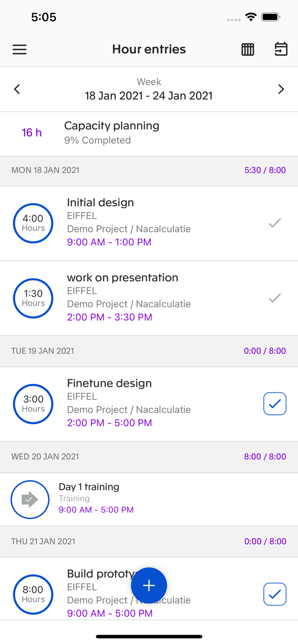Tap the 3:00 Hours circle for Finetune design
Image resolution: width=298 pixels, height=644 pixels.
point(33,404)
